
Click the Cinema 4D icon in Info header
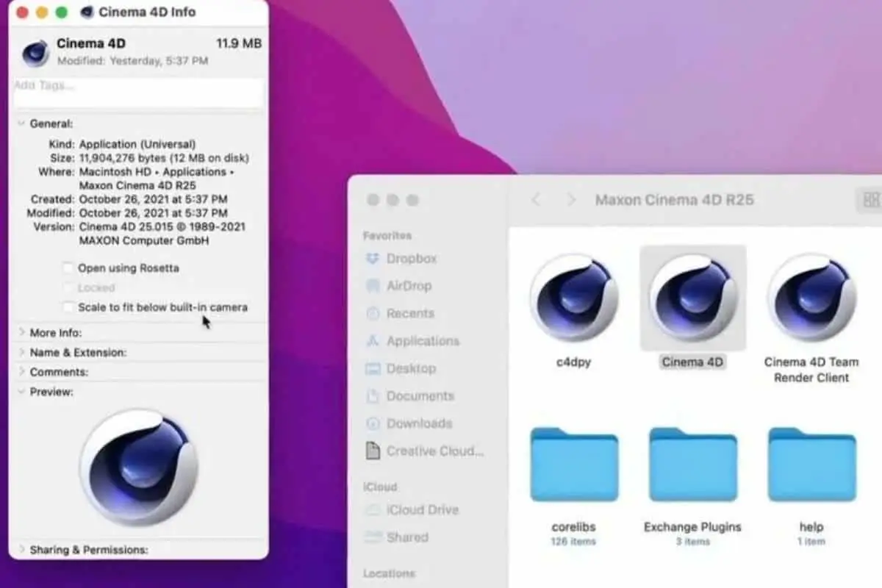click(35, 53)
